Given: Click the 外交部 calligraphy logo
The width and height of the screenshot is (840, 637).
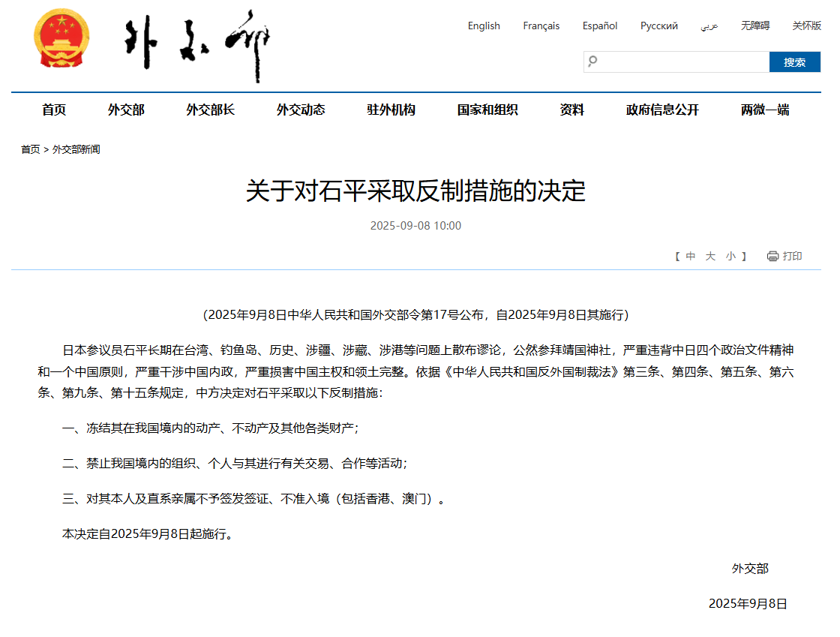Looking at the screenshot, I should point(197,45).
